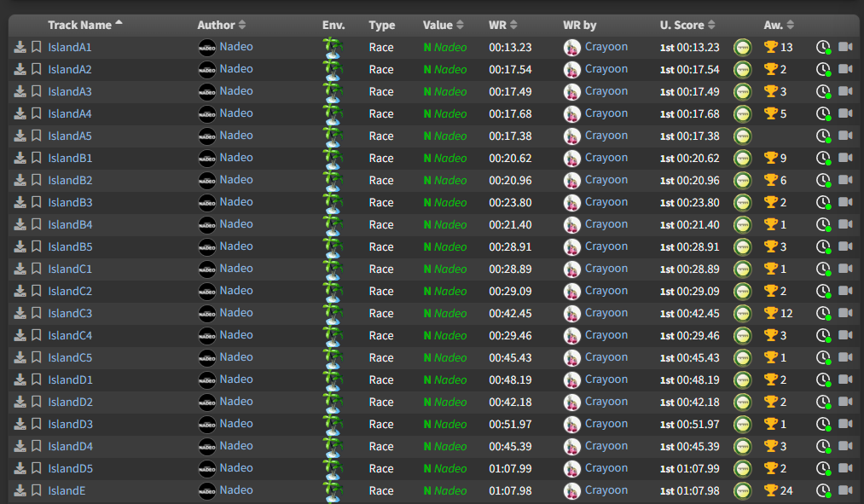Bookmark the IslandB3 track
The height and width of the screenshot is (504, 864).
(37, 202)
